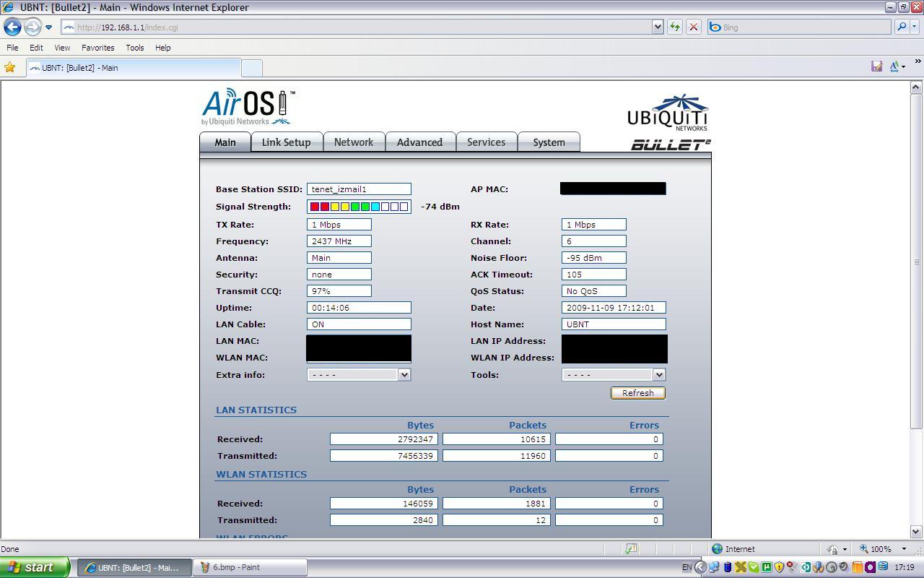924x578 pixels.
Task: Click the browser Forward arrow button
Action: click(32, 27)
